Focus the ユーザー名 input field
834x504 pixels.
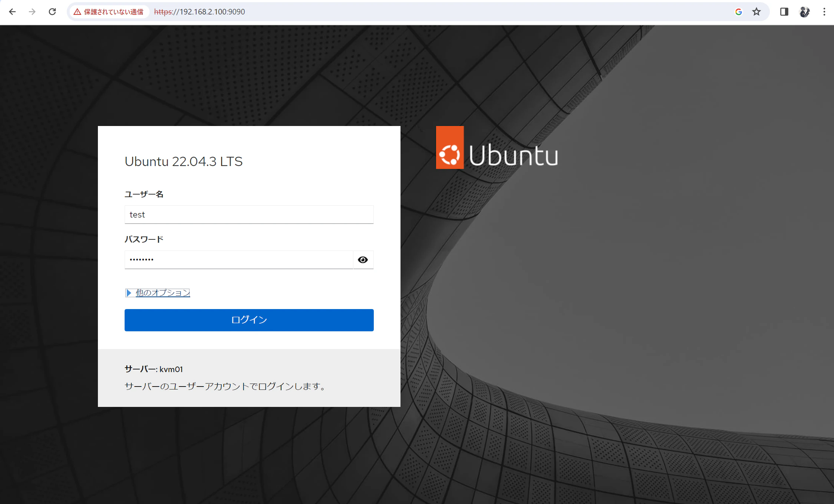249,215
